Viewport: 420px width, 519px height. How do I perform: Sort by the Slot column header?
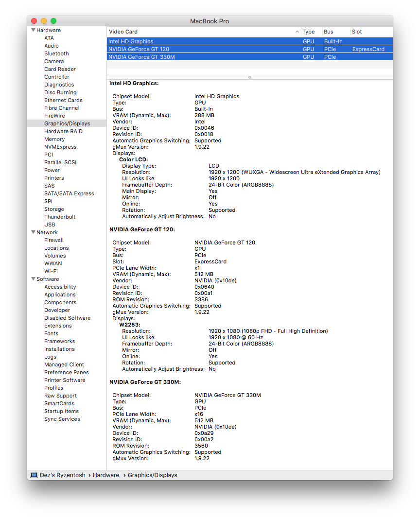tap(357, 32)
